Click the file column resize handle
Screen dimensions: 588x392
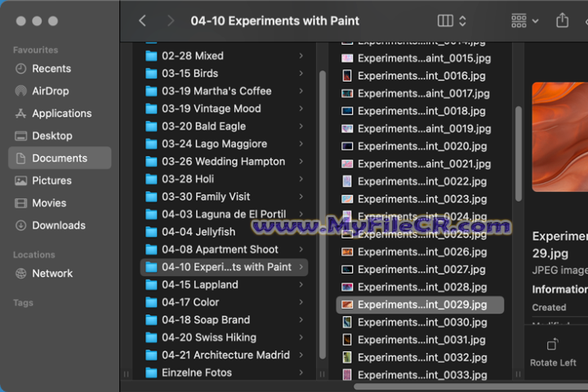(x=519, y=374)
